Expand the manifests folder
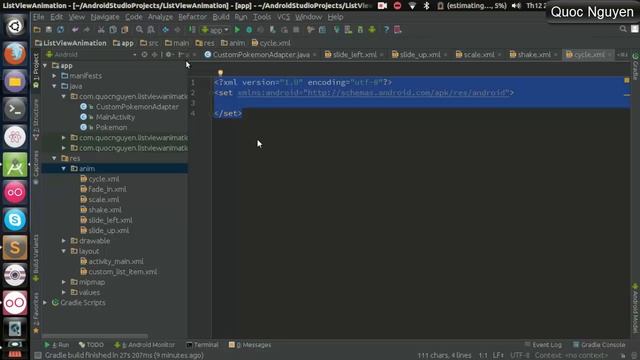This screenshot has width=640, height=360. [54, 76]
